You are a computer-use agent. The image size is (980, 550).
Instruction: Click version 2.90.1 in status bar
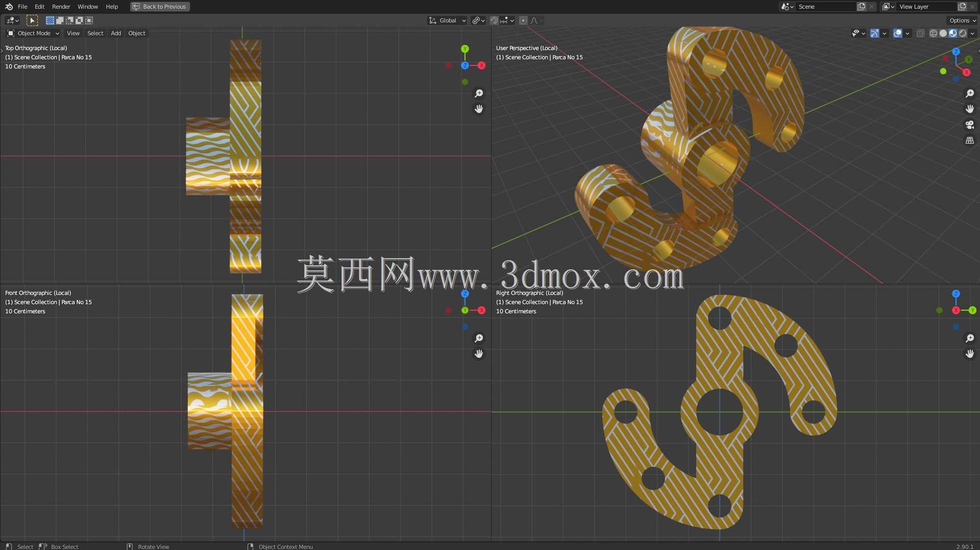[x=965, y=546]
